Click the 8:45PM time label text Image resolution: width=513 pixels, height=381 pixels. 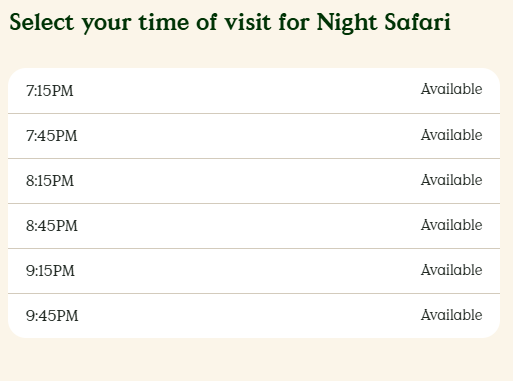52,226
